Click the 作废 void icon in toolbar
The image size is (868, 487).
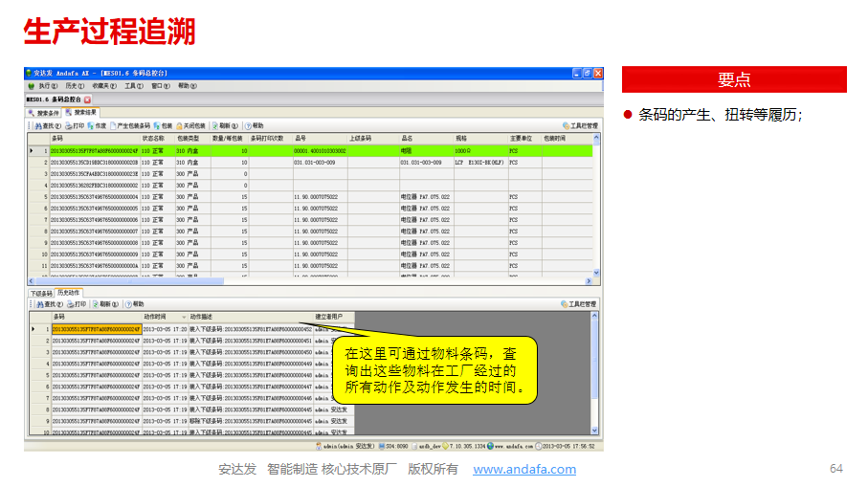[x=92, y=125]
